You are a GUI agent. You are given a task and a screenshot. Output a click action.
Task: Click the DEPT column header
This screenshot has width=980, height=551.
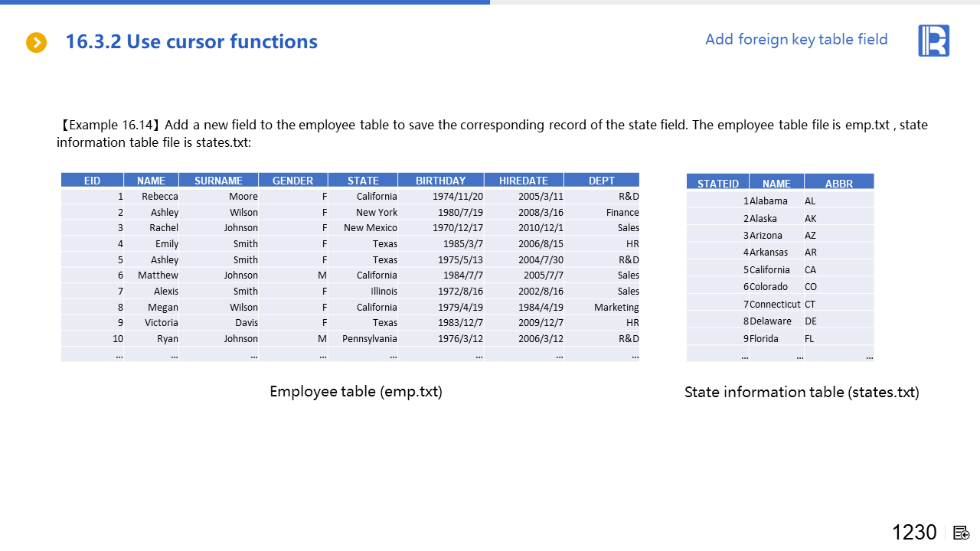coord(601,181)
